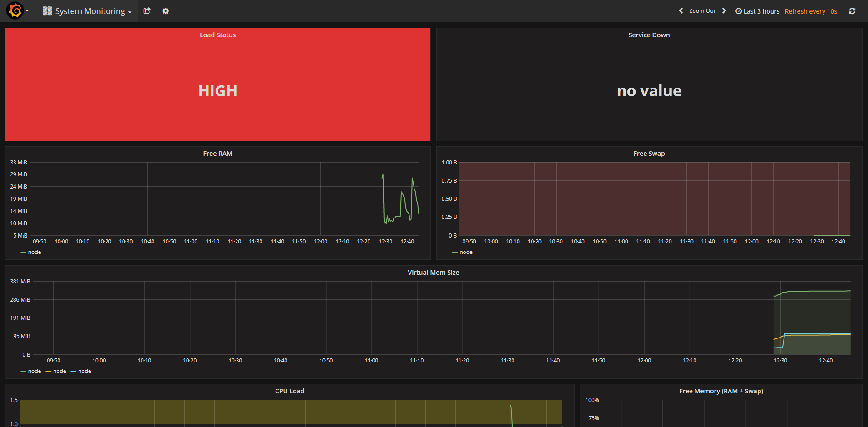868x427 pixels.
Task: Open the Free Swap panel title menu
Action: tap(649, 154)
